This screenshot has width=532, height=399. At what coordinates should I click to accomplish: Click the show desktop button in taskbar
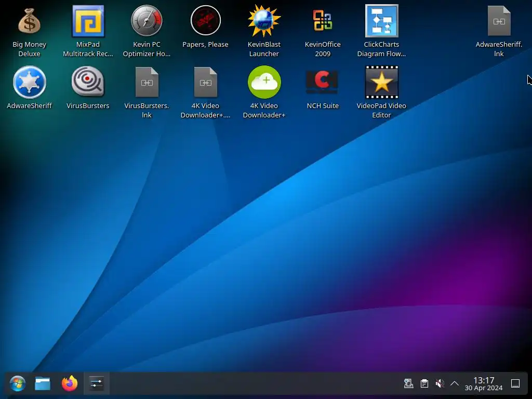(515, 384)
